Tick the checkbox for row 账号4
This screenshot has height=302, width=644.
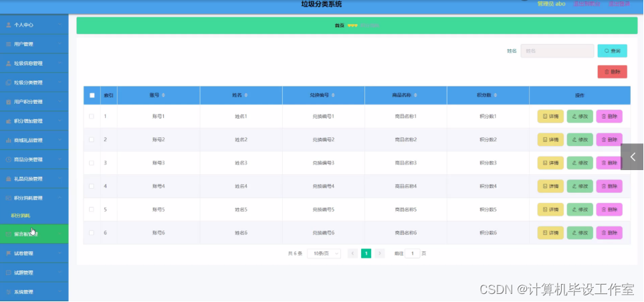[x=92, y=186]
